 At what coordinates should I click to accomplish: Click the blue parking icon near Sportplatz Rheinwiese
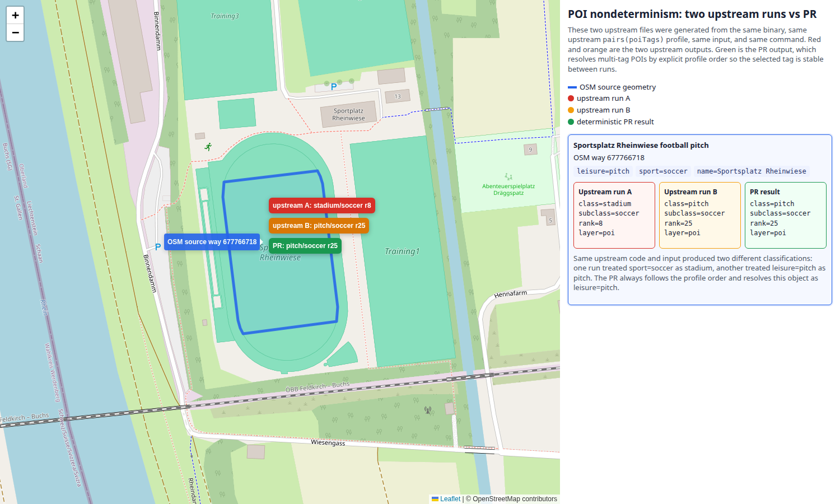click(334, 87)
